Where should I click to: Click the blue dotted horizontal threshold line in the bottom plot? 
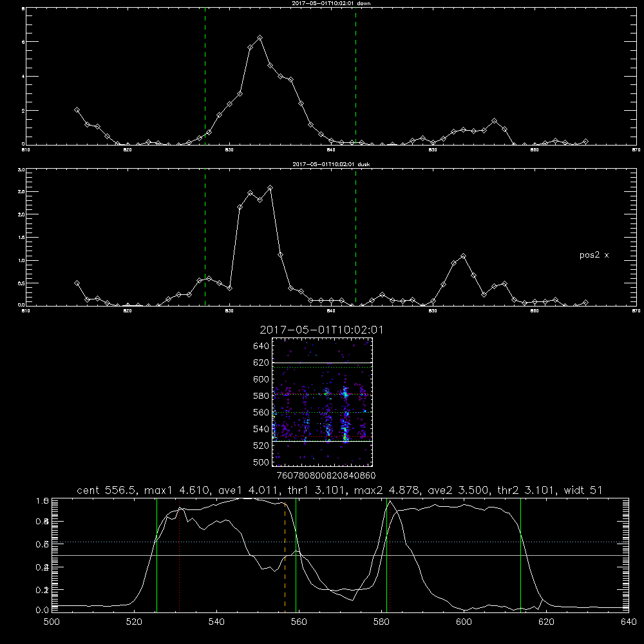340,542
